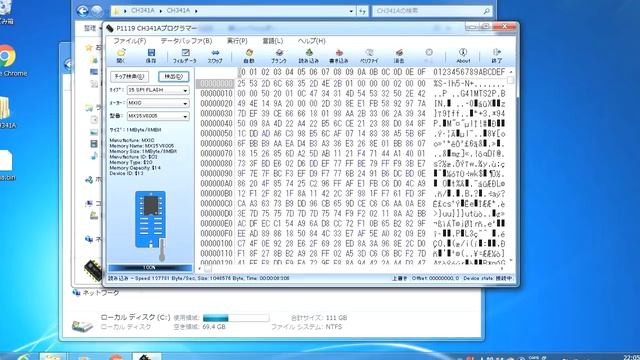Click Explorer's forward navigation arrow
The width and height of the screenshot is (640, 360).
click(x=97, y=11)
